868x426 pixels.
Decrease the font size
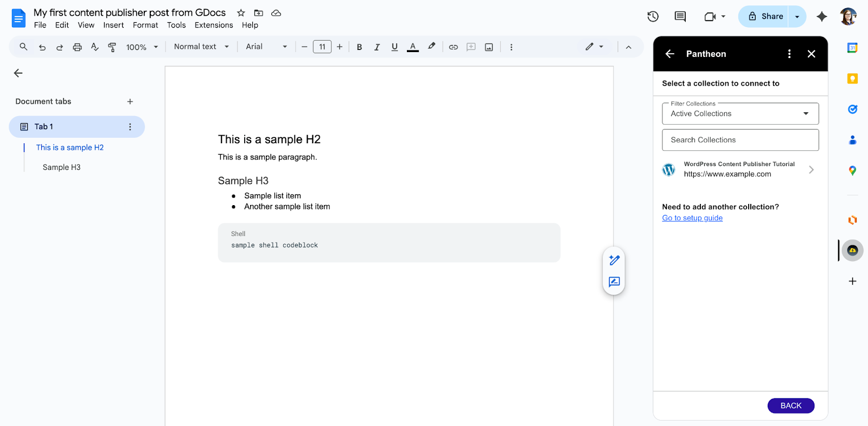coord(304,47)
